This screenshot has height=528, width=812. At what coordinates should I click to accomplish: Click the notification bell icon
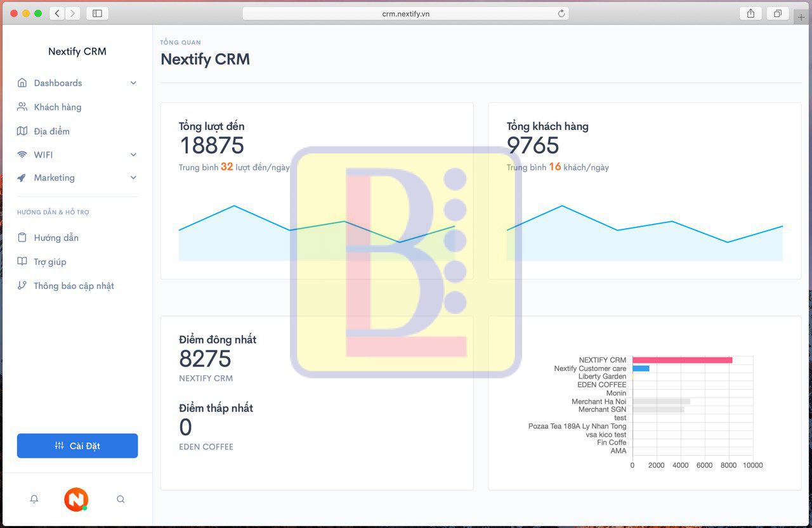pyautogui.click(x=34, y=499)
